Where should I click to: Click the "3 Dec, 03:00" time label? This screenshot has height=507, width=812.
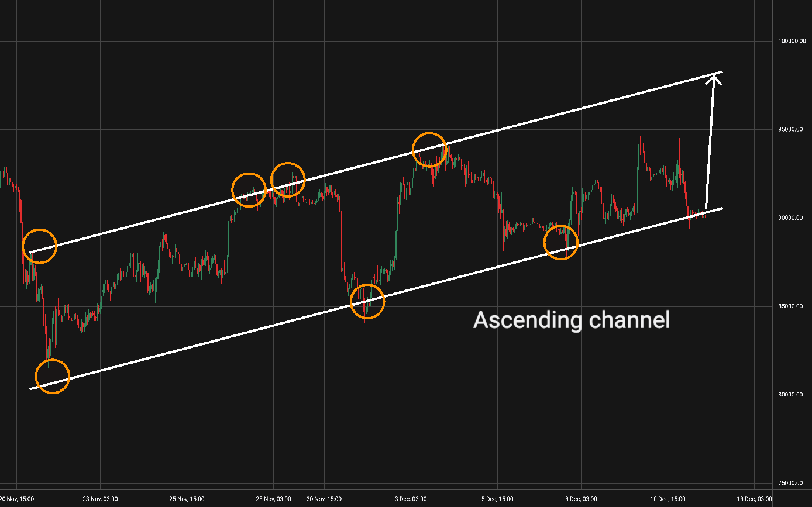pyautogui.click(x=411, y=499)
